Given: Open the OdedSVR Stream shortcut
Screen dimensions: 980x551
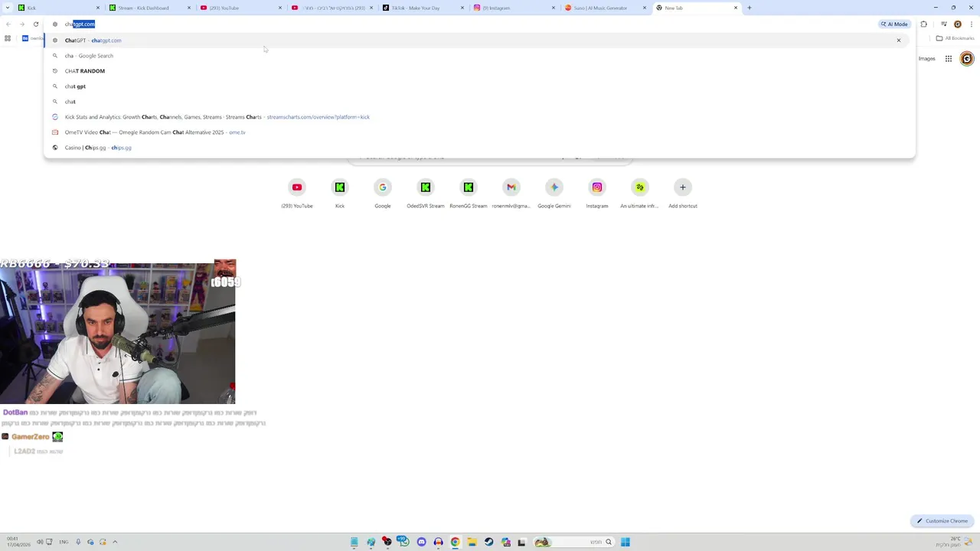Looking at the screenshot, I should [x=426, y=194].
